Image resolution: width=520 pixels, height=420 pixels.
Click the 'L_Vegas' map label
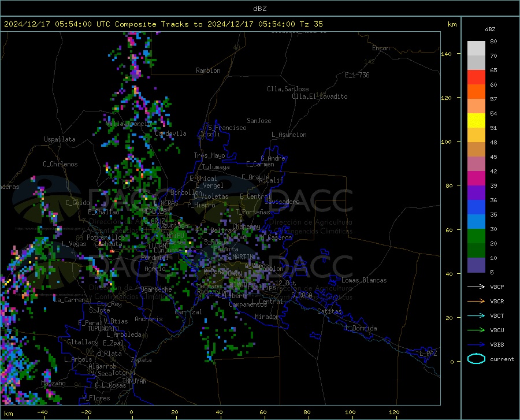(x=74, y=244)
